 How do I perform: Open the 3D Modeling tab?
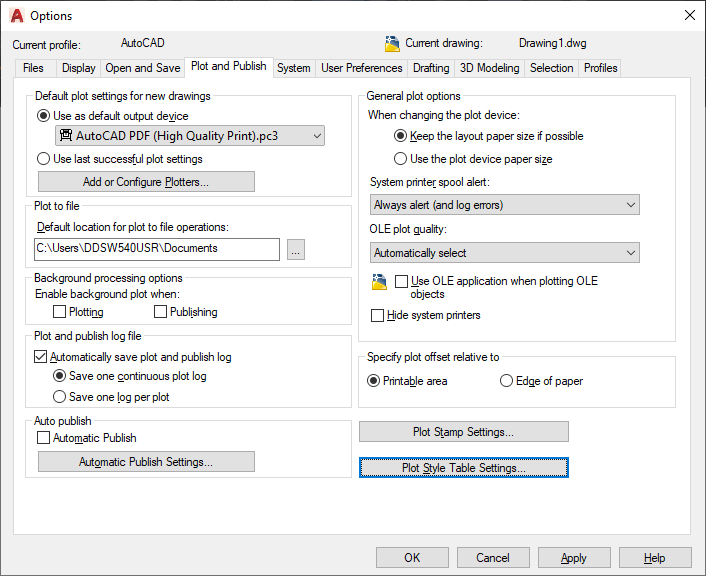coord(489,68)
